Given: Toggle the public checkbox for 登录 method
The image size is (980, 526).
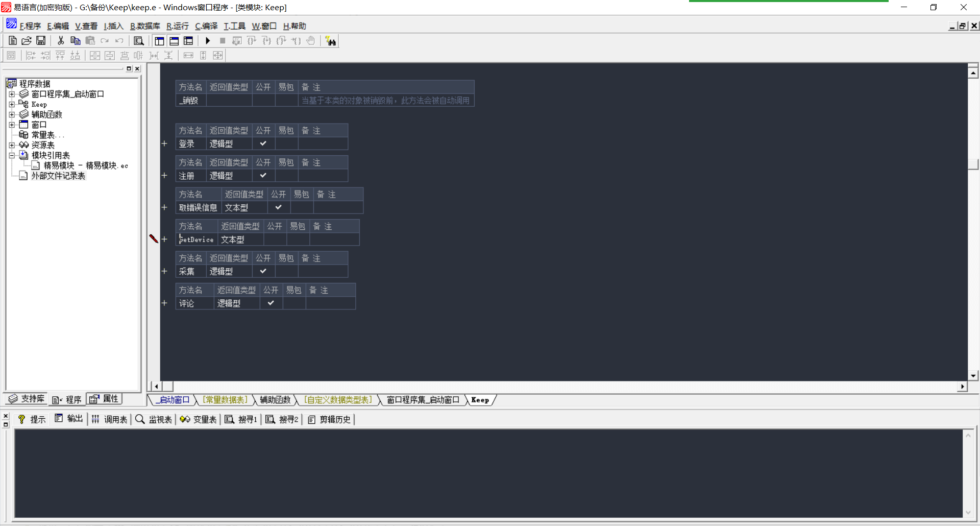Looking at the screenshot, I should (263, 144).
